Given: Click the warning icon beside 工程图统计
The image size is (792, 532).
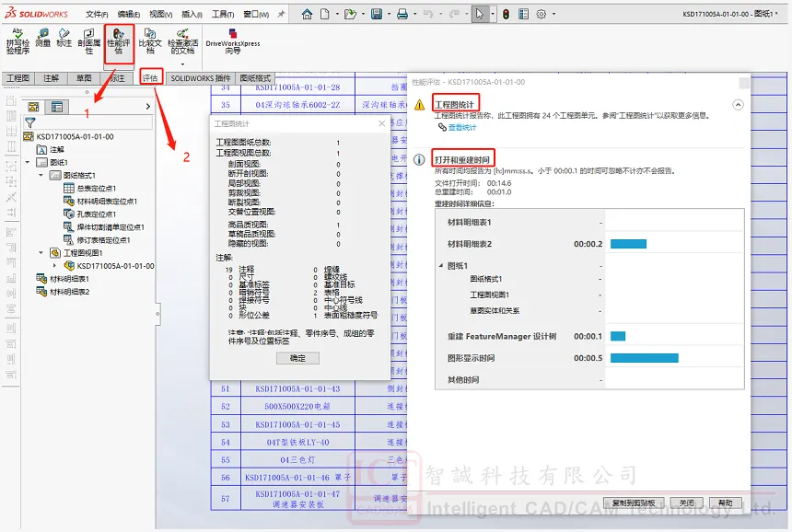Looking at the screenshot, I should point(420,105).
